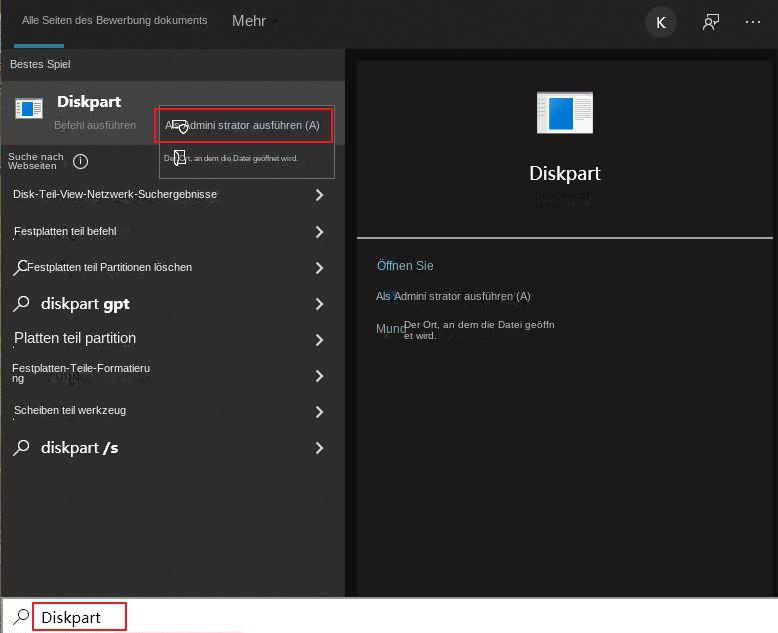
Task: Click the shield icon for run as administrator
Action: (179, 126)
